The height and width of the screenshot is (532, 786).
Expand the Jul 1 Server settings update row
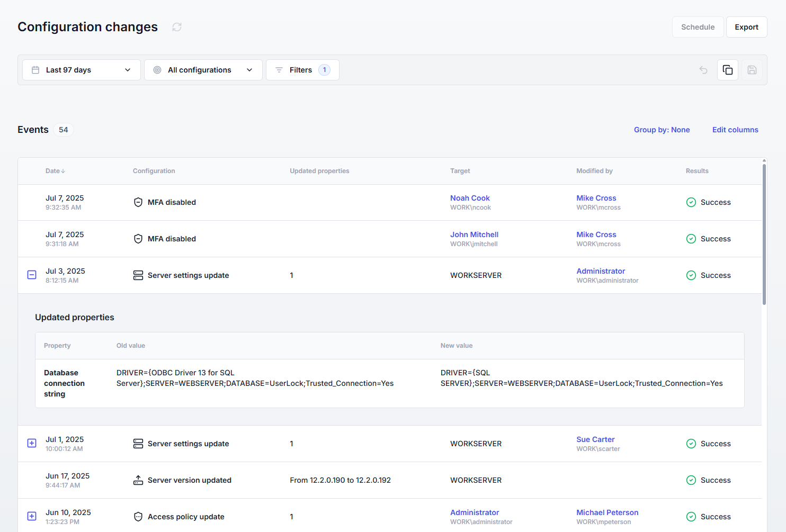point(31,443)
